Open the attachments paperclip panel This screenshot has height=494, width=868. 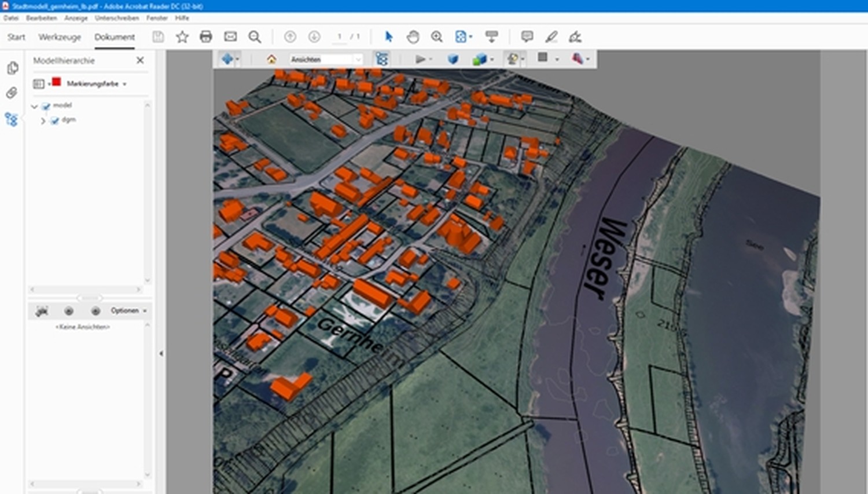point(12,93)
